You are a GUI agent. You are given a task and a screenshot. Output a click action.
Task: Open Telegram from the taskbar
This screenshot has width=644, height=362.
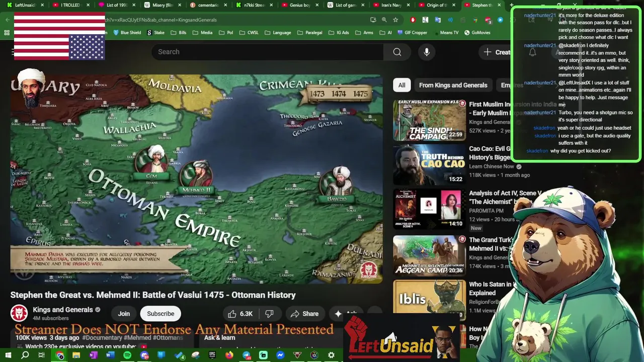(247, 355)
